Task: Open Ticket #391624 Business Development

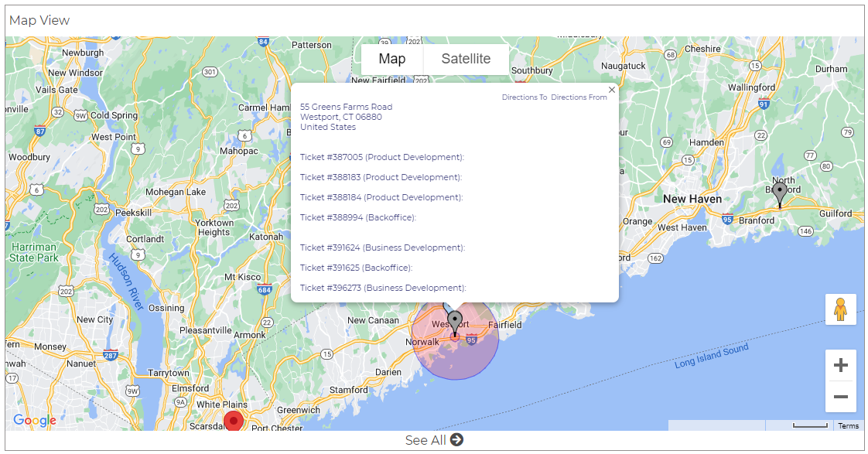Action: point(382,247)
